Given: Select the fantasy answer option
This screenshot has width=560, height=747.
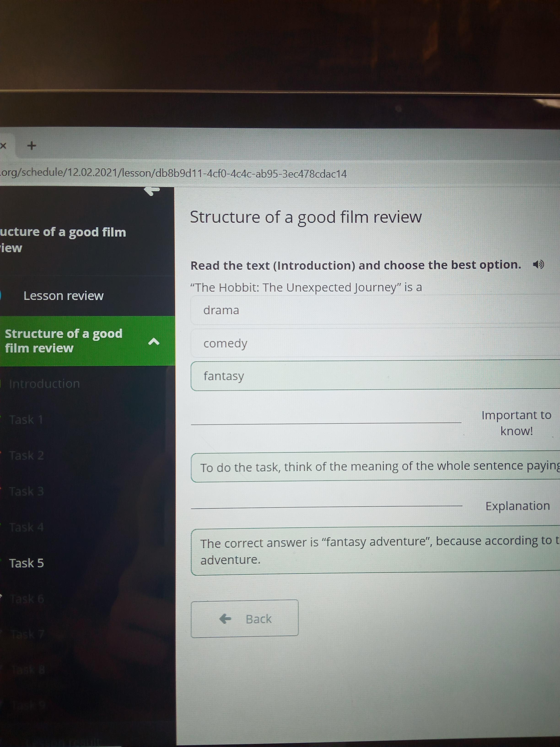Looking at the screenshot, I should [x=371, y=376].
